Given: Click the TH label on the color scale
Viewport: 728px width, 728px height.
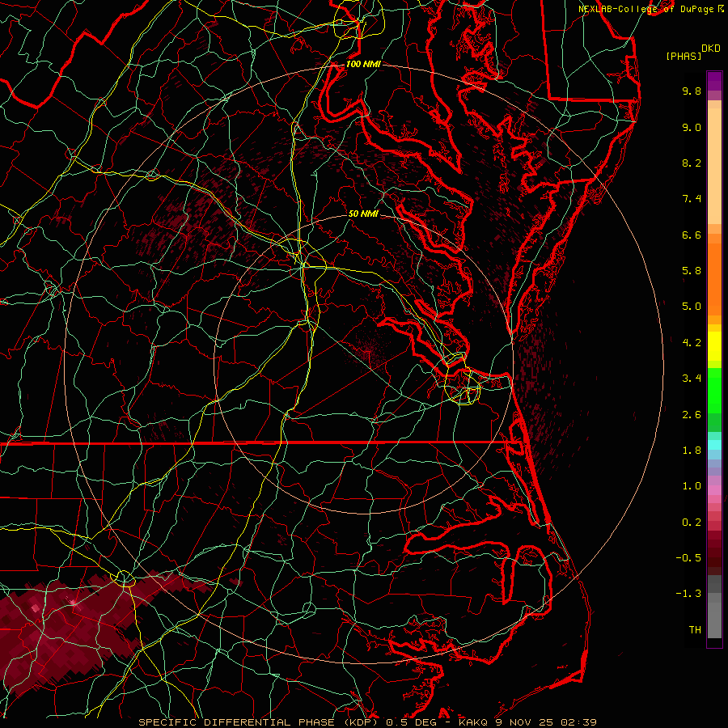Looking at the screenshot, I should coord(695,630).
